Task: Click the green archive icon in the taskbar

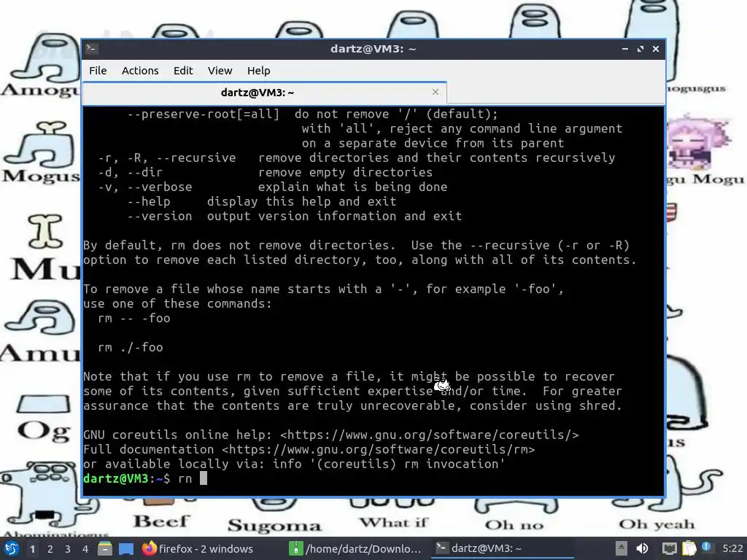Action: [296, 548]
